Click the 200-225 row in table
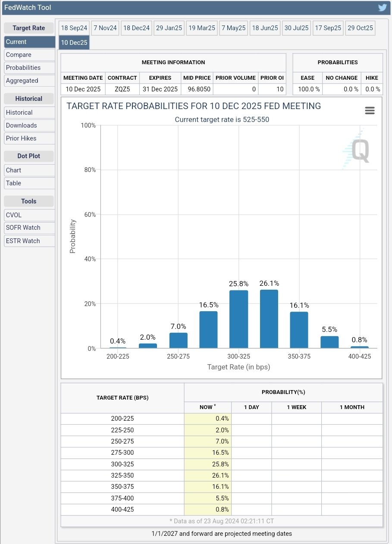 coord(222,419)
